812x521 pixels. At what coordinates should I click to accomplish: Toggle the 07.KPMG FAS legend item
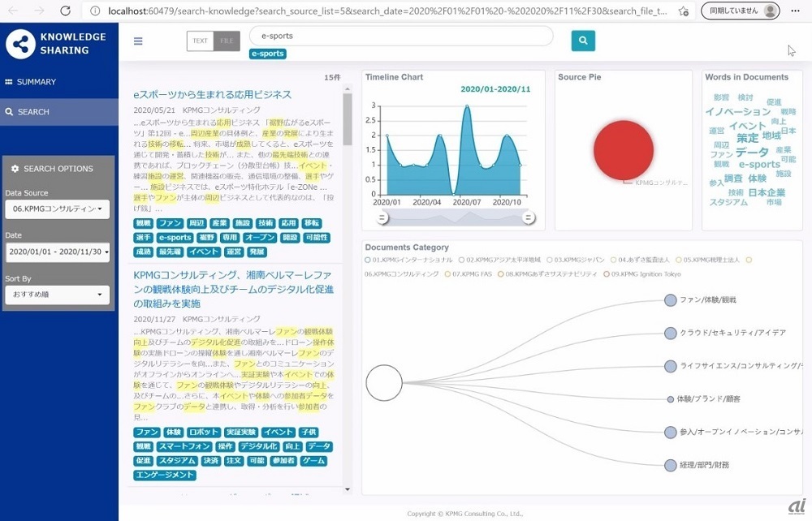pyautogui.click(x=469, y=274)
